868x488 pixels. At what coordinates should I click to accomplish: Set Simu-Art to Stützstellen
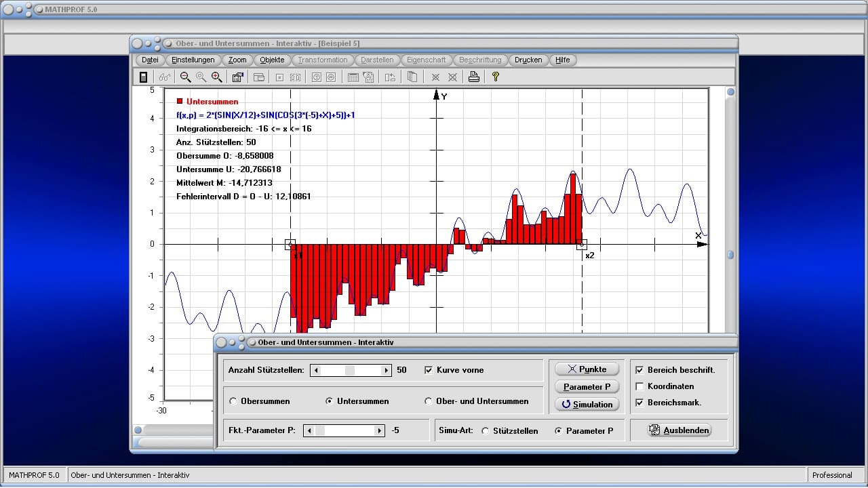point(486,431)
